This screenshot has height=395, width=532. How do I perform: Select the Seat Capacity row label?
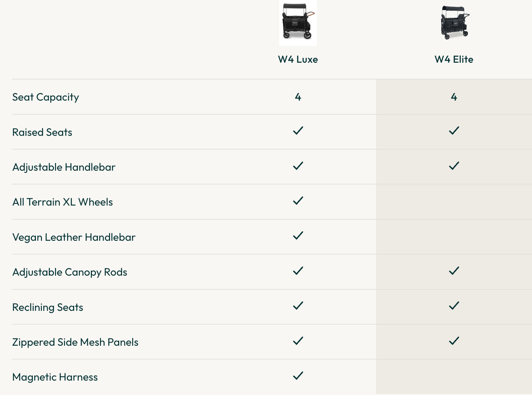pyautogui.click(x=46, y=97)
